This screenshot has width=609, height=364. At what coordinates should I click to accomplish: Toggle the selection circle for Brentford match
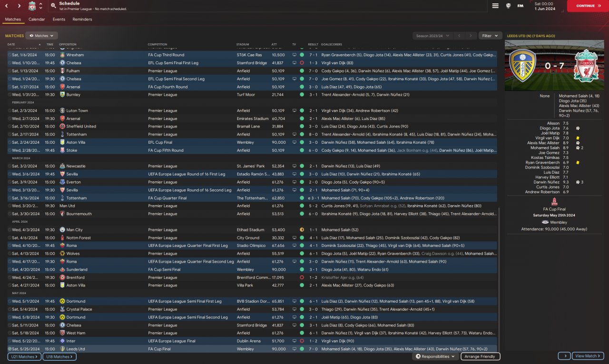[x=10, y=277]
